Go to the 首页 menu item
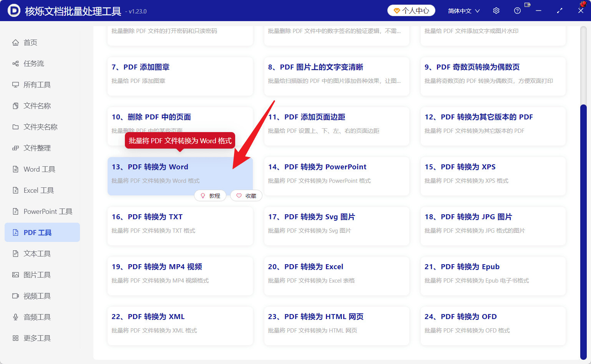The height and width of the screenshot is (364, 591). (42, 43)
